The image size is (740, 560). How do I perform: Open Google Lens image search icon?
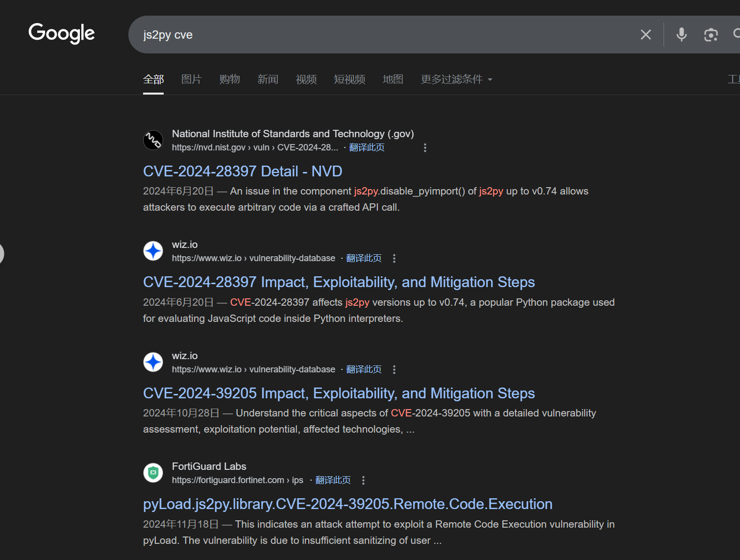coord(711,35)
